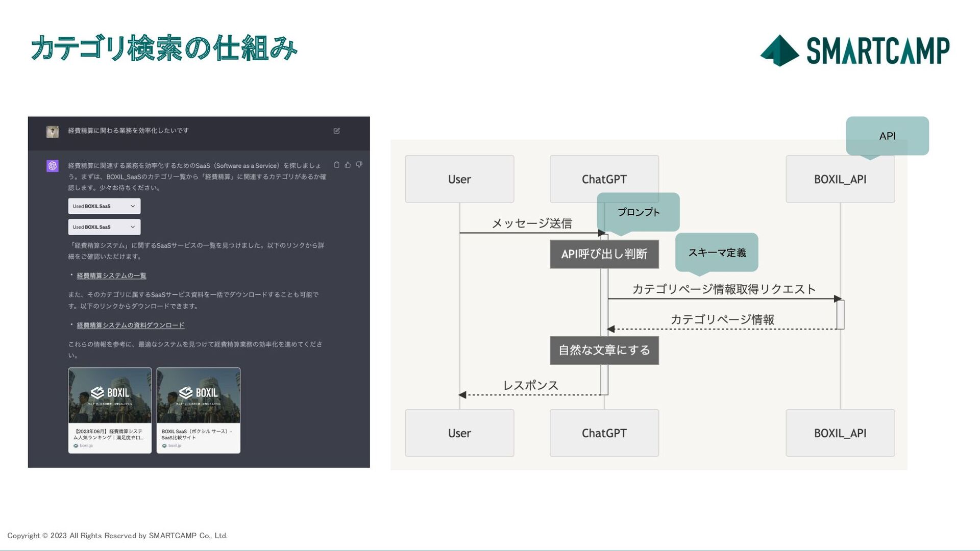Screen dimensions: 980x551
Task: Click the 自然な文章にする box
Action: (x=604, y=350)
